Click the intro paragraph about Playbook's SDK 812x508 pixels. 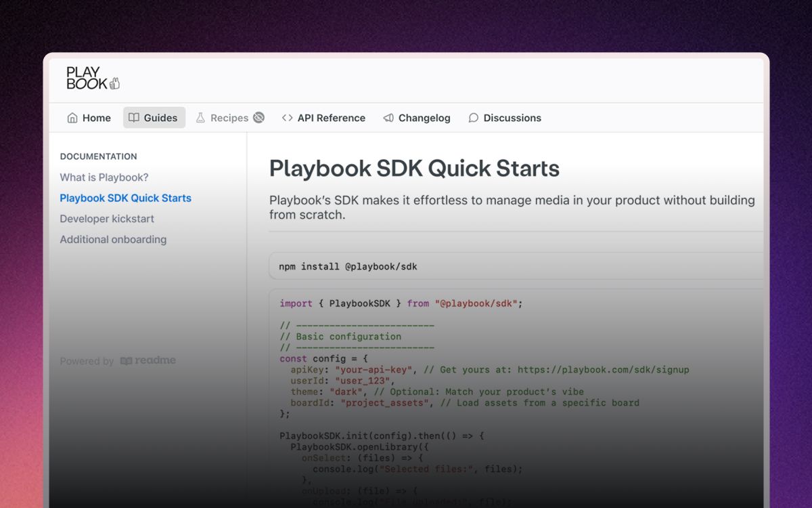coord(512,208)
